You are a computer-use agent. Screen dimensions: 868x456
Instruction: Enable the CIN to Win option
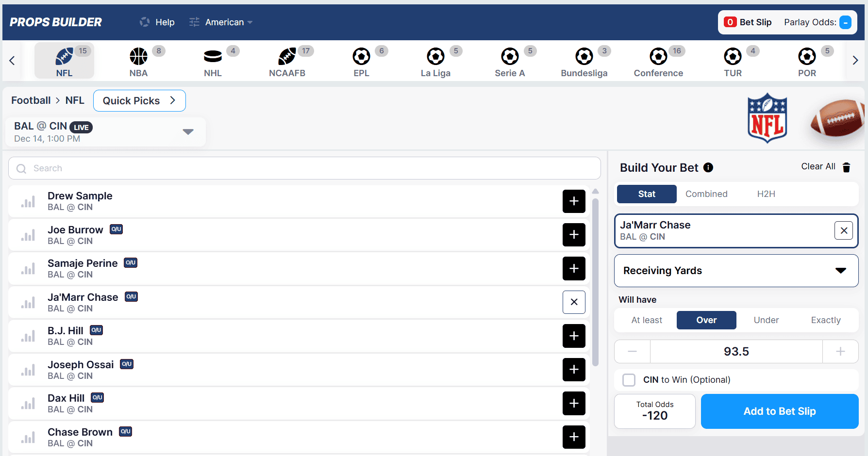629,380
